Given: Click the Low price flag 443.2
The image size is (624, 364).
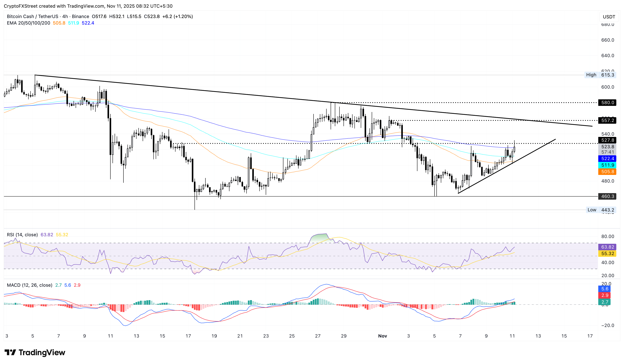Looking at the screenshot, I should point(607,210).
